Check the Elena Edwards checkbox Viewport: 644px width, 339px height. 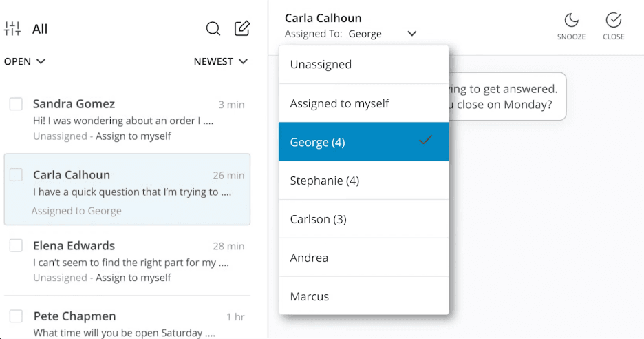16,246
